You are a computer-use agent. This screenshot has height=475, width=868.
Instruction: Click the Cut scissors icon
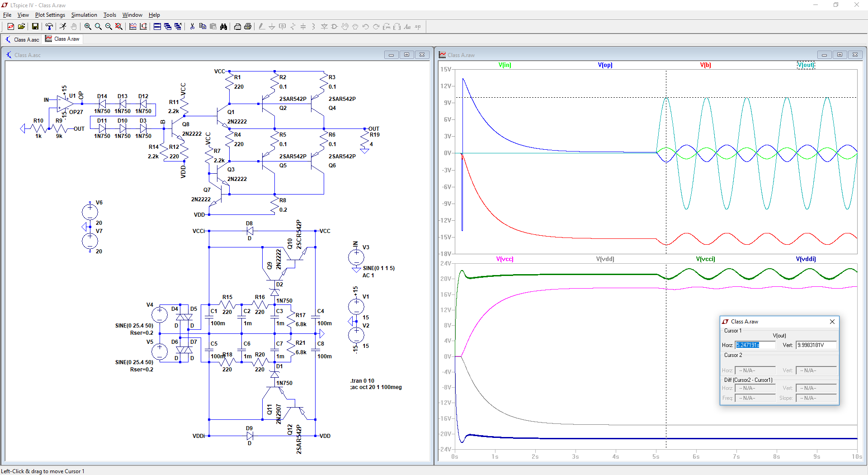(192, 27)
